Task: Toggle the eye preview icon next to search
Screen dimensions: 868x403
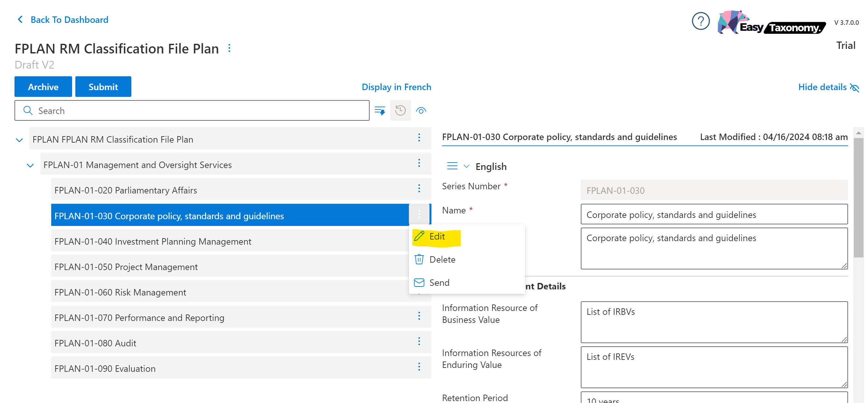Action: [x=421, y=110]
